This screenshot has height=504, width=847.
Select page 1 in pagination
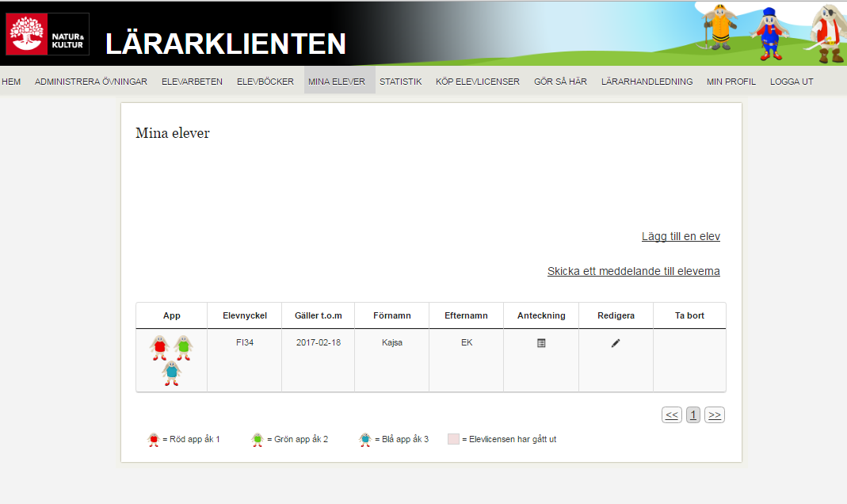tap(693, 415)
